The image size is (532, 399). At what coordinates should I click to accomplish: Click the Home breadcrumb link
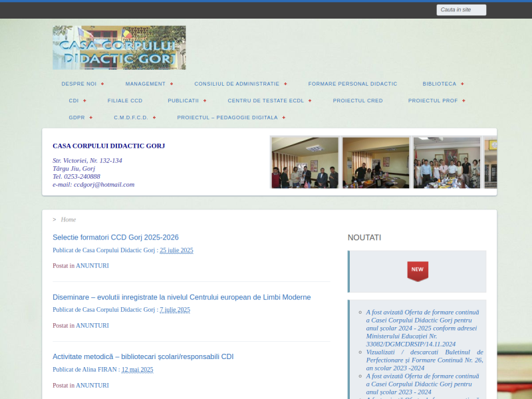(68, 219)
